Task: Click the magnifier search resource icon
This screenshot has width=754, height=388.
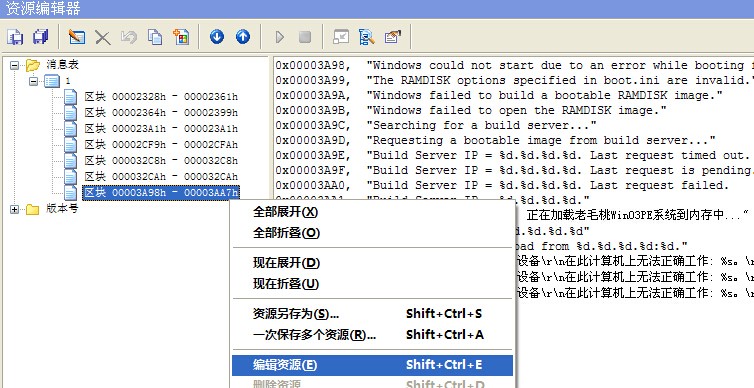Action: click(x=367, y=37)
